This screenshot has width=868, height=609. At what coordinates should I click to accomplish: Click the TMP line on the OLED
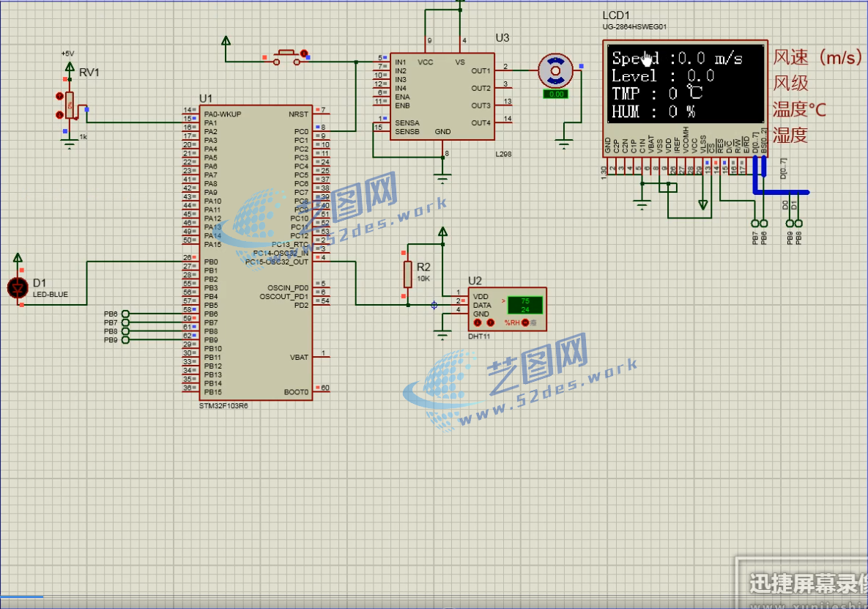tap(657, 94)
